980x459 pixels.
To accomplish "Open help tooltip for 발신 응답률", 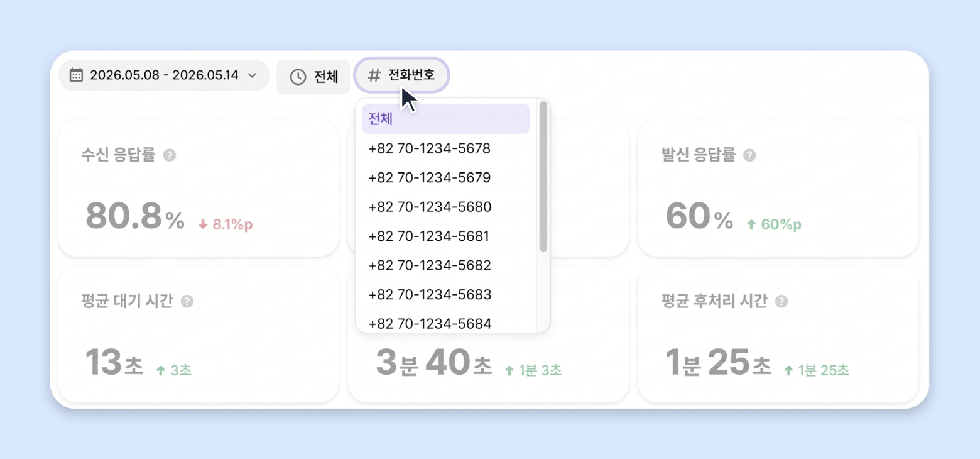I will 749,155.
